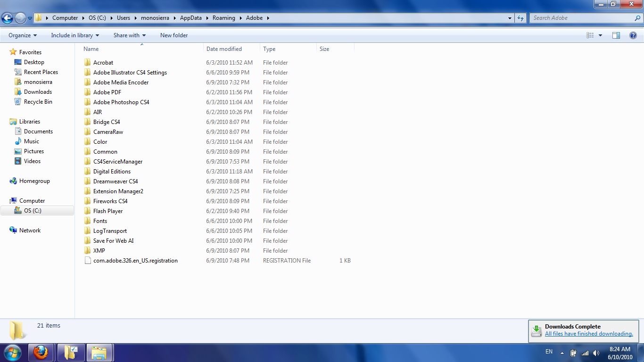644x362 pixels.
Task: Select the Flash Player folder icon
Action: click(87, 211)
